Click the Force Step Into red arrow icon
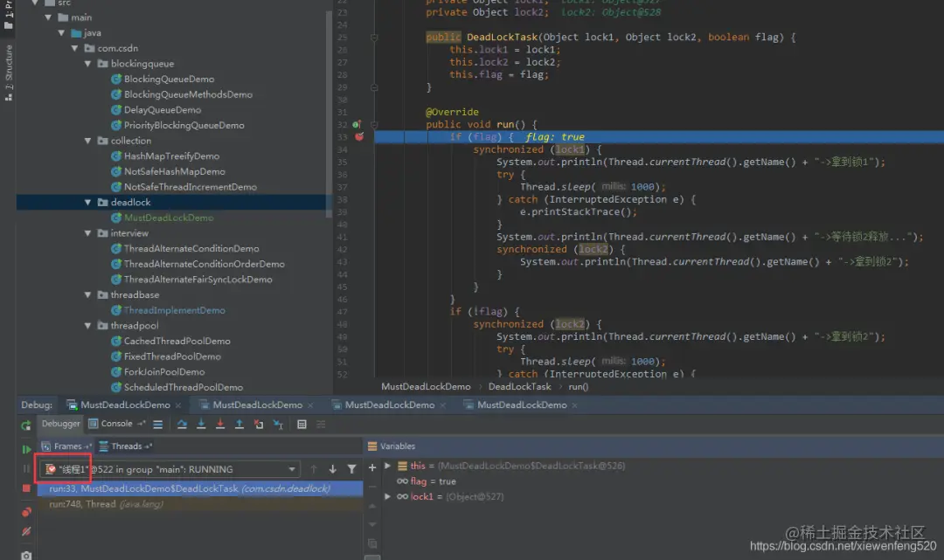The height and width of the screenshot is (560, 944). (220, 424)
